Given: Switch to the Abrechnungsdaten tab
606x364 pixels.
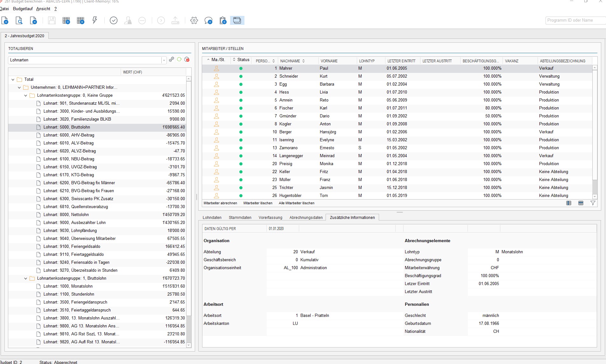Looking at the screenshot, I should coord(306,218).
